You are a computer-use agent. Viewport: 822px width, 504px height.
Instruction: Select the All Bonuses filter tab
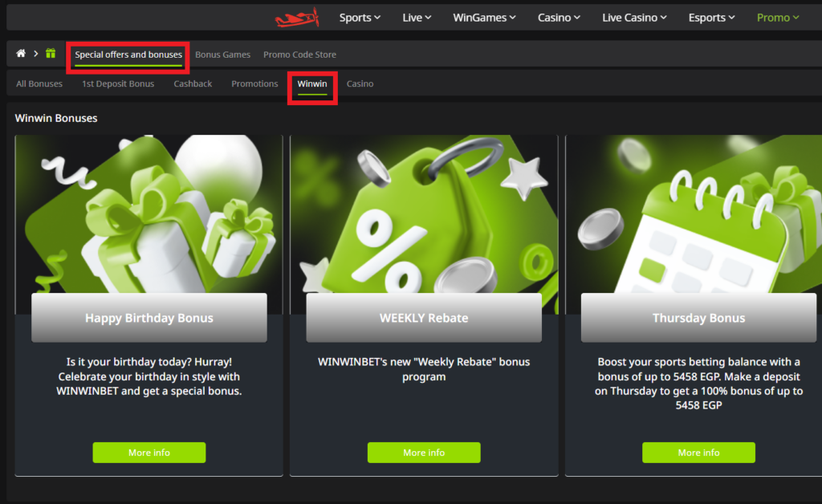[x=39, y=83]
